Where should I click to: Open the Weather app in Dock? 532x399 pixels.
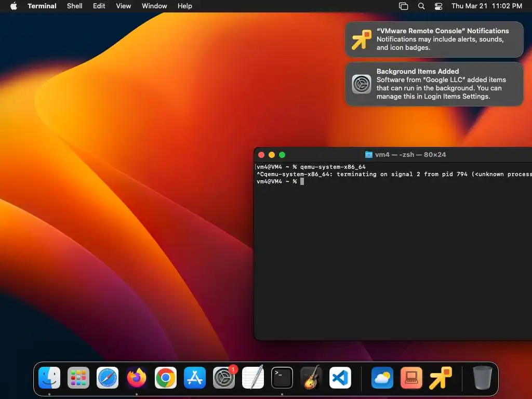(x=382, y=378)
